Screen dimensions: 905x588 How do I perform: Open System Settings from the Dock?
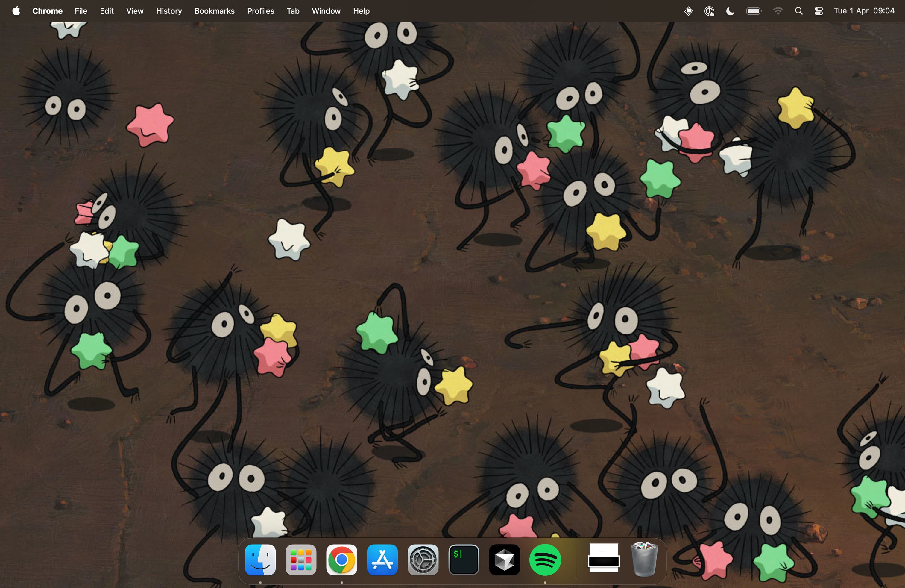[423, 560]
